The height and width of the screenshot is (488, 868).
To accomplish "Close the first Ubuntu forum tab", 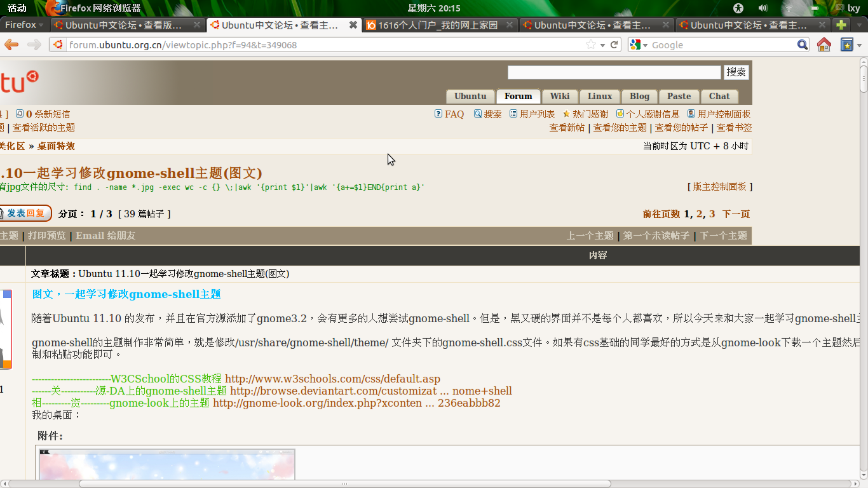I will (196, 25).
